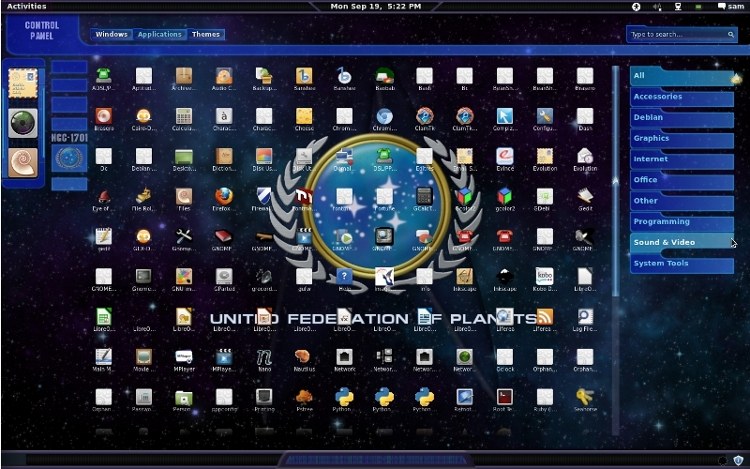Open Evolution mail stamp in dash
Image resolution: width=750 pixels, height=469 pixels.
click(x=23, y=83)
